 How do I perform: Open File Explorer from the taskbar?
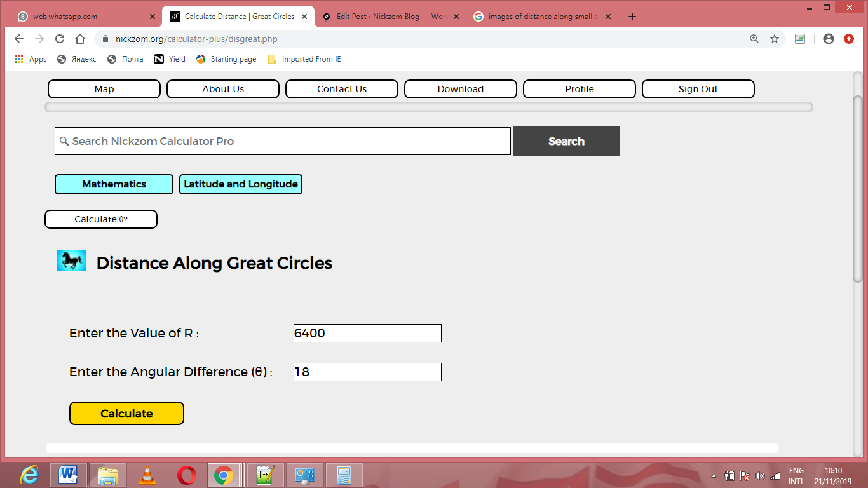click(x=107, y=475)
